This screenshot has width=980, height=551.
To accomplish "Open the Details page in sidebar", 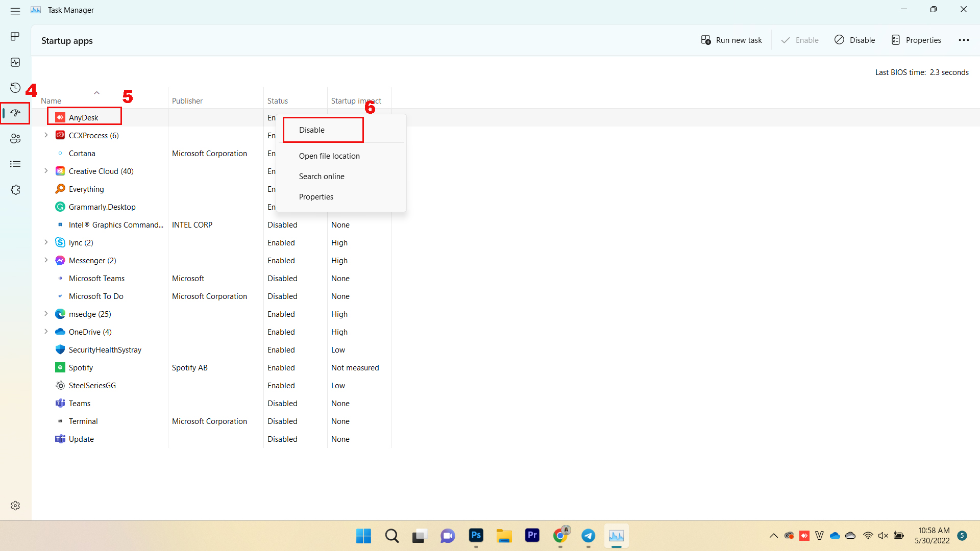I will pyautogui.click(x=15, y=164).
